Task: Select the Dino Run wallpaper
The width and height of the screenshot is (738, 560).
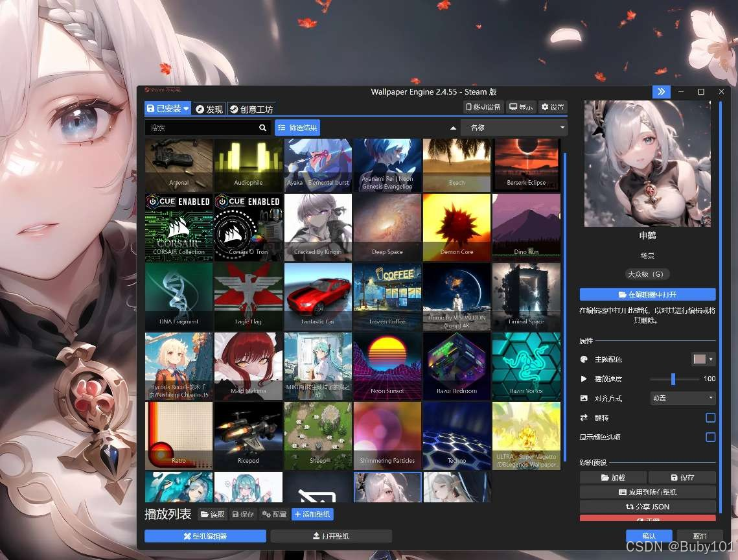Action: (526, 227)
